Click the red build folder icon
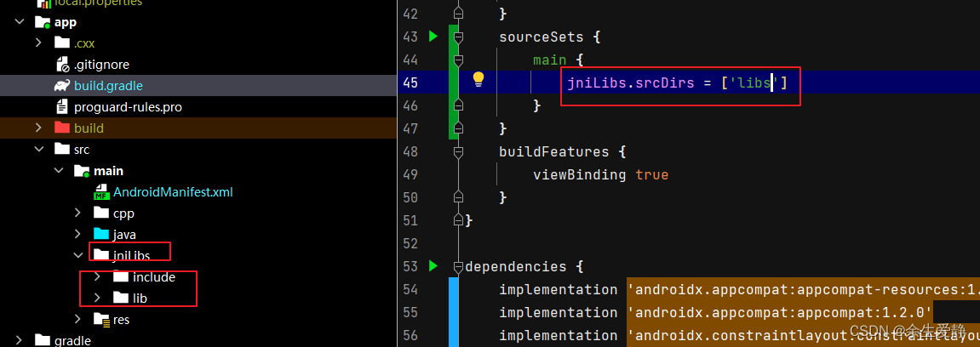980x347 pixels. pos(62,128)
